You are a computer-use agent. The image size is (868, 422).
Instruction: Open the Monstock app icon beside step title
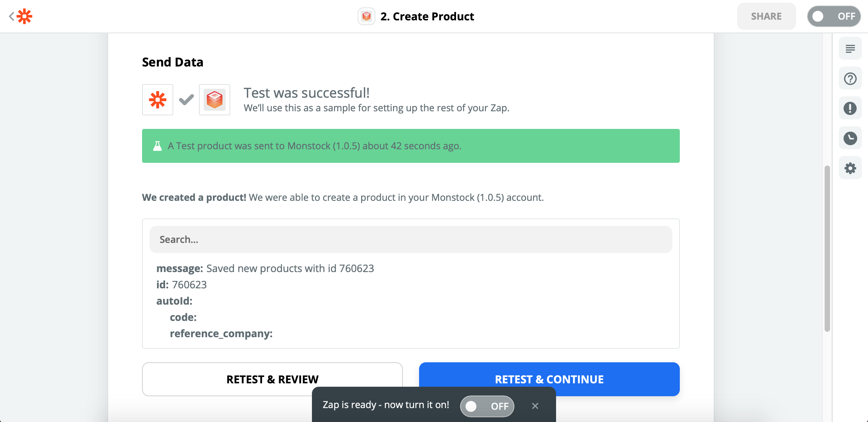pyautogui.click(x=366, y=16)
